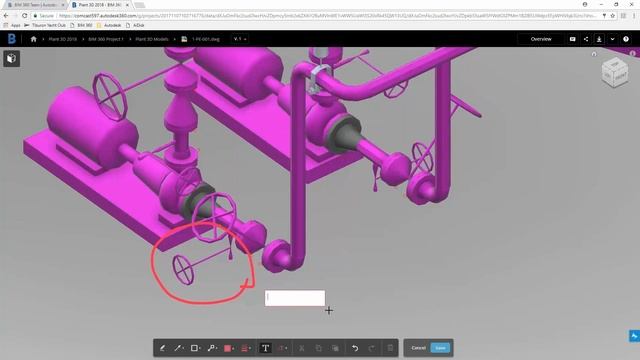Open the red markup color swatch
The image size is (640, 360).
pos(228,348)
